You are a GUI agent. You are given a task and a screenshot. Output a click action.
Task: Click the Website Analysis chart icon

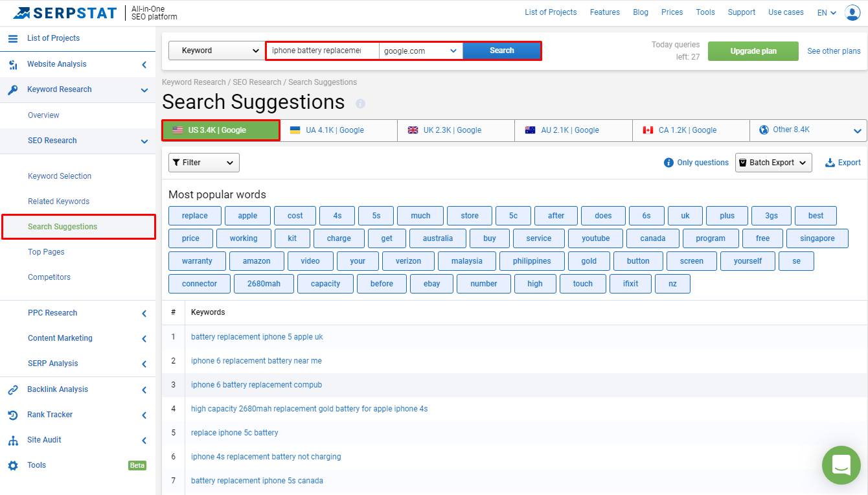click(13, 64)
